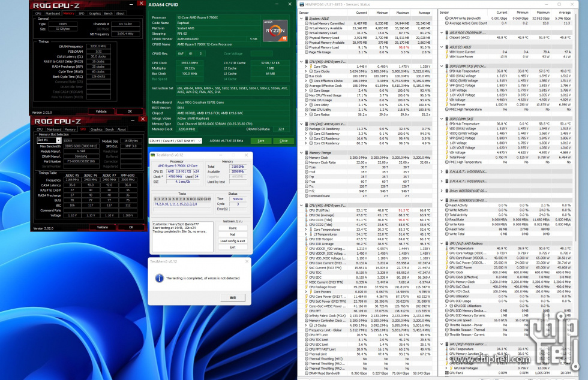Switch to the CPU tab in the SPD CPU-Z window
This screenshot has width=588, height=380.
tap(40, 129)
